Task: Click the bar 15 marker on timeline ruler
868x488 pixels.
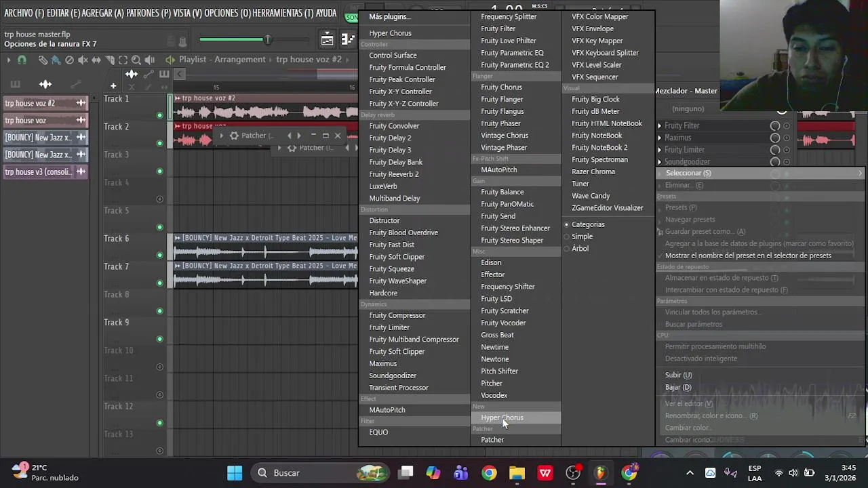Action: click(216, 87)
